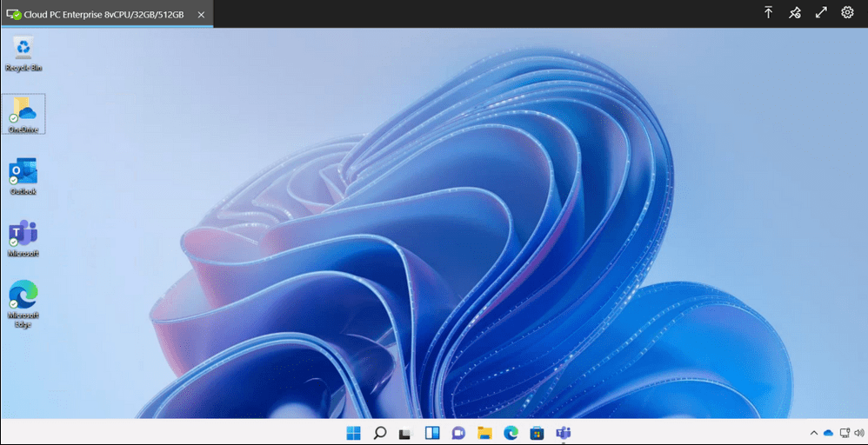This screenshot has height=445, width=868.
Task: Click the upload arrow in connection bar
Action: (x=768, y=13)
